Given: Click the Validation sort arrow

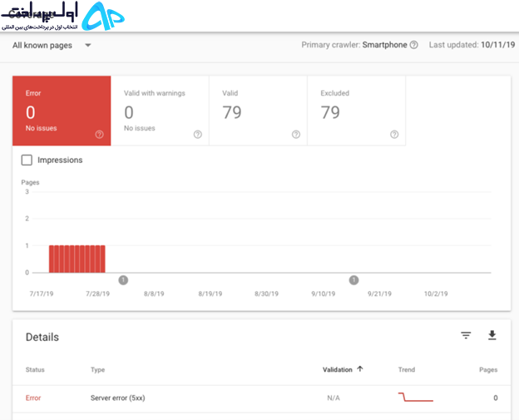Looking at the screenshot, I should 360,368.
